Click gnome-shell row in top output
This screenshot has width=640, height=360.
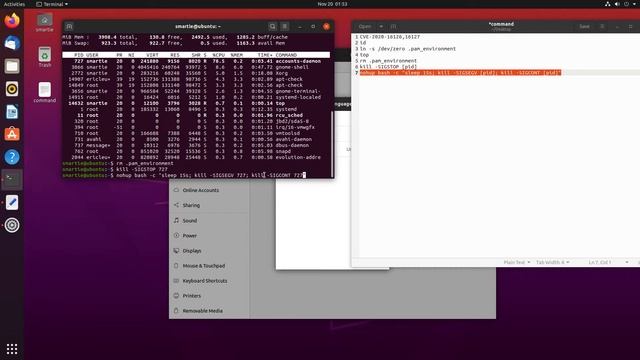click(x=196, y=67)
